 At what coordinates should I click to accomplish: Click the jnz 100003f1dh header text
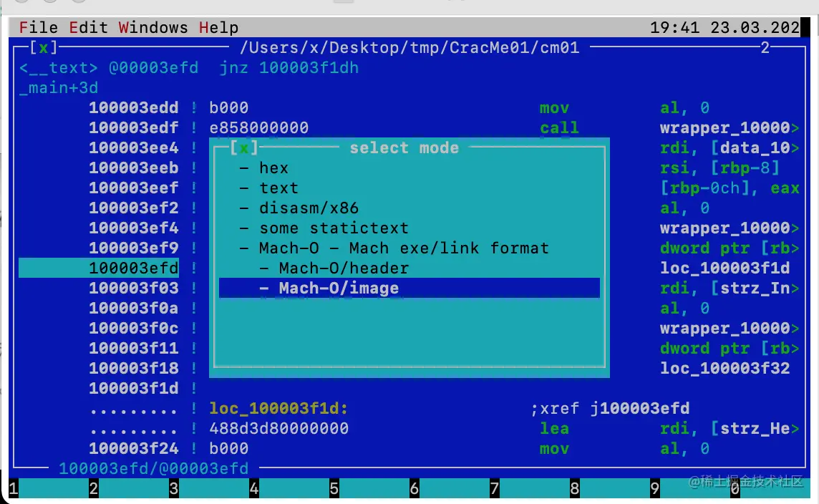click(289, 68)
